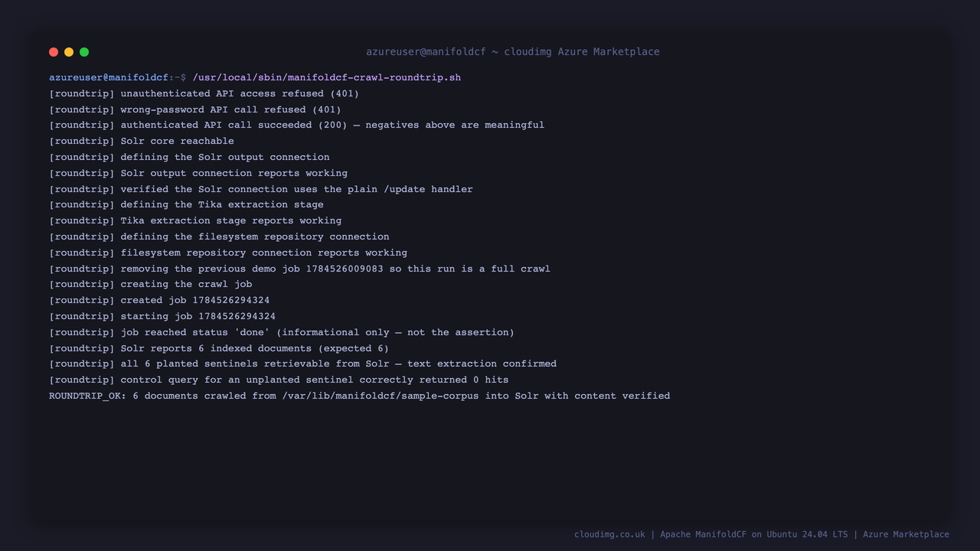Screen dimensions: 980x551
Task: Click the 'ROUNDTRIP_OK:' result line
Action: 359,396
